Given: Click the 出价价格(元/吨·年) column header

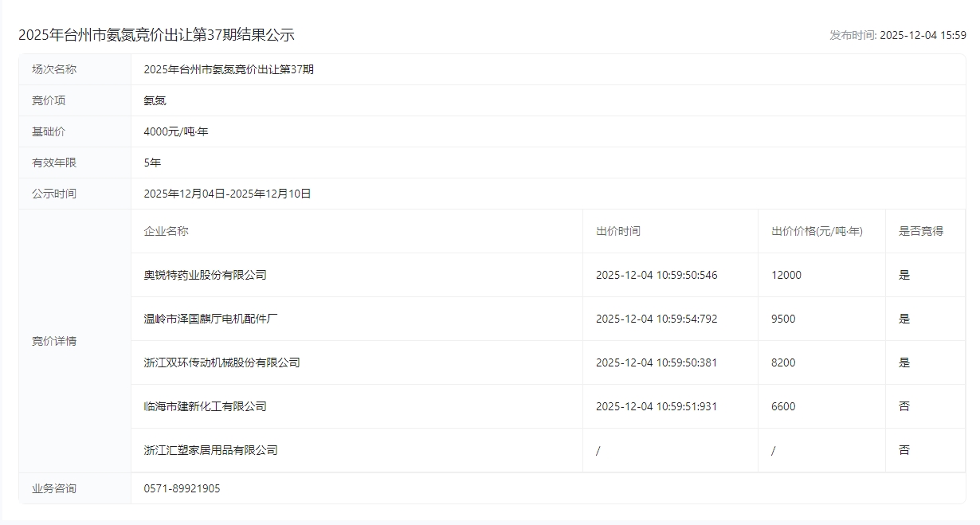Looking at the screenshot, I should pos(817,231).
